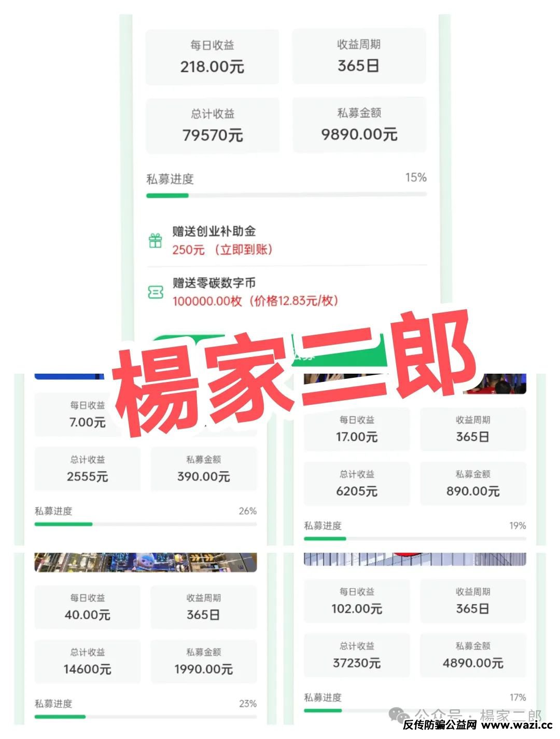Click 100000.00枚 digital coin price text
The width and height of the screenshot is (560, 739).
click(255, 301)
